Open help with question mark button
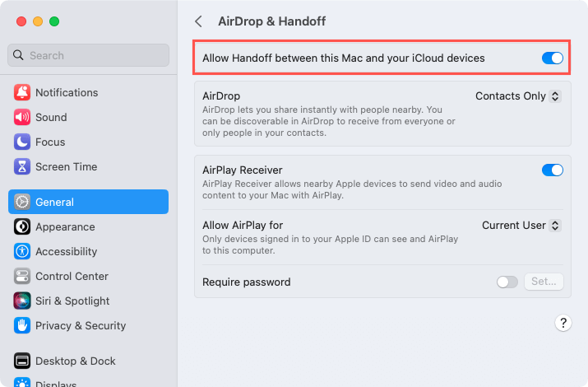The height and width of the screenshot is (387, 588). 563,323
